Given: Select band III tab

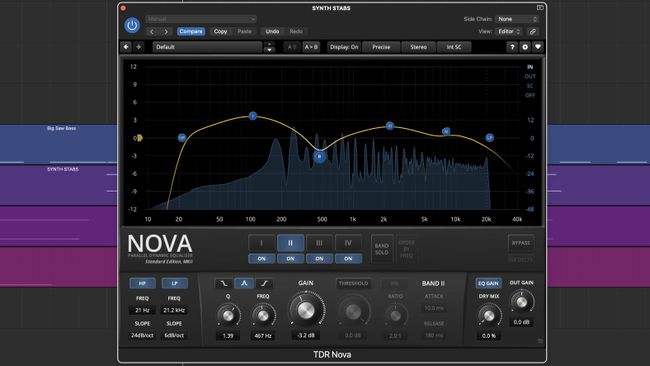Looking at the screenshot, I should 319,243.
